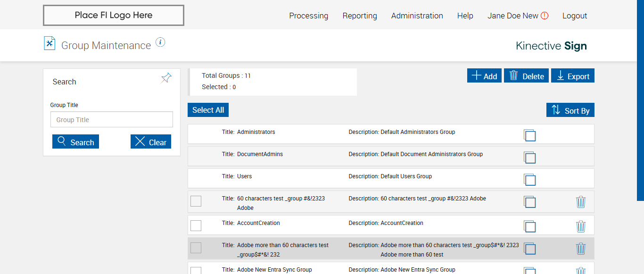Open the Reporting menu
This screenshot has height=274, width=644.
click(x=360, y=16)
